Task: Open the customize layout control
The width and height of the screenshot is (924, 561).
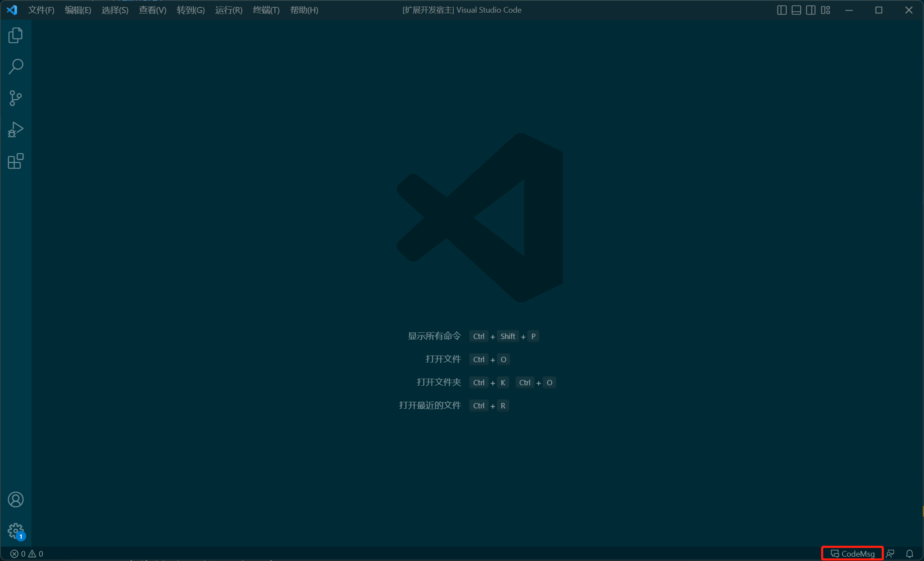Action: pos(825,10)
